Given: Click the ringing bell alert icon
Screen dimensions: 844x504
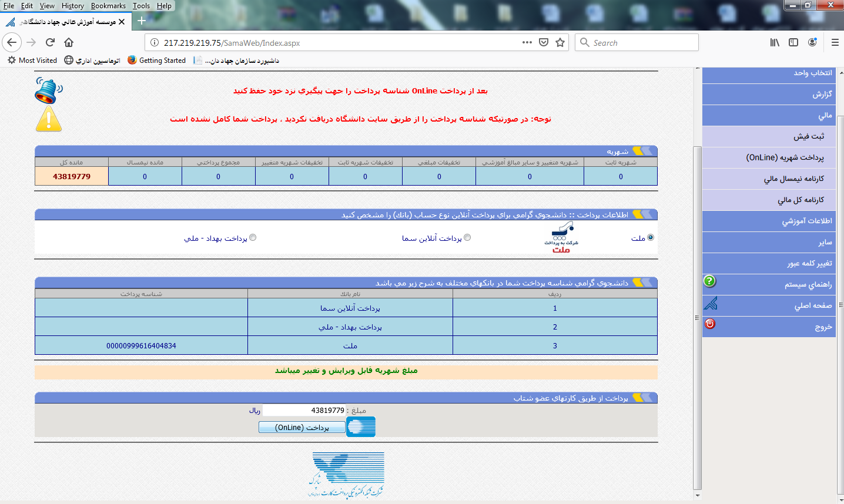Looking at the screenshot, I should click(48, 91).
